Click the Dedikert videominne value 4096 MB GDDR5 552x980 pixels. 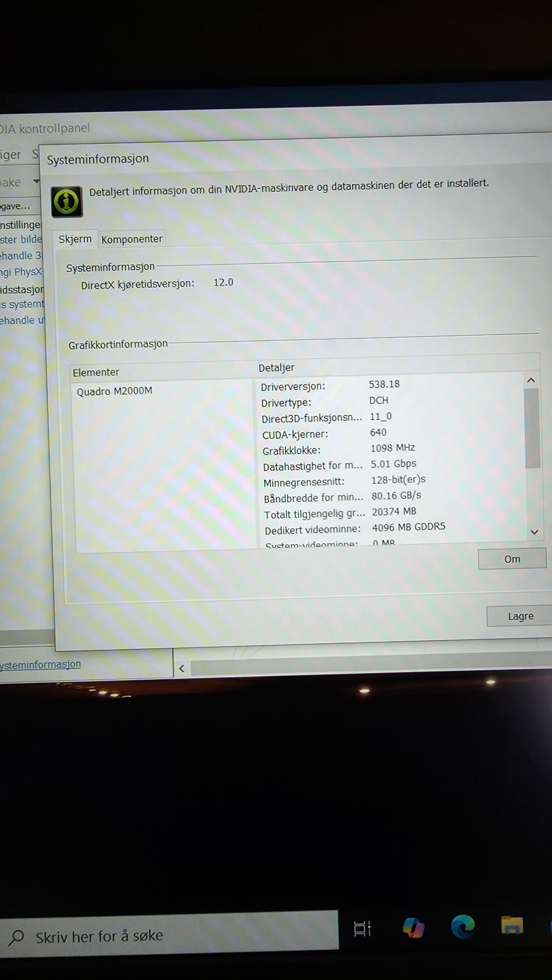click(409, 526)
